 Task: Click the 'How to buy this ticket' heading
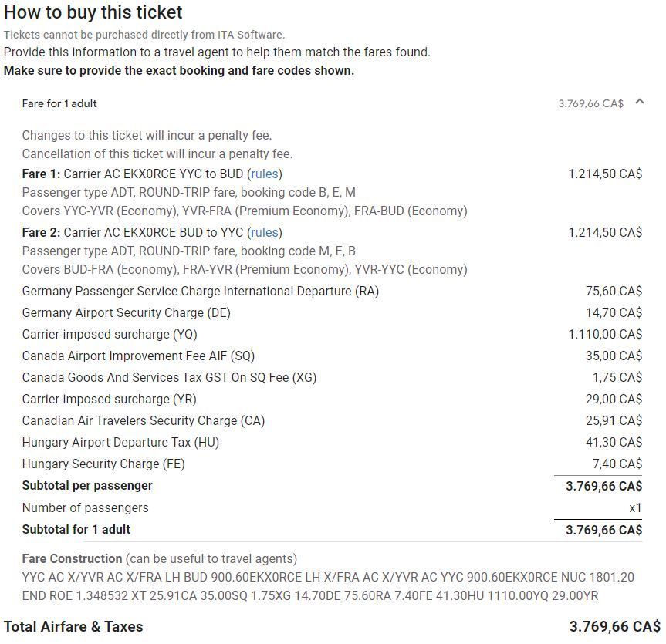pos(93,12)
